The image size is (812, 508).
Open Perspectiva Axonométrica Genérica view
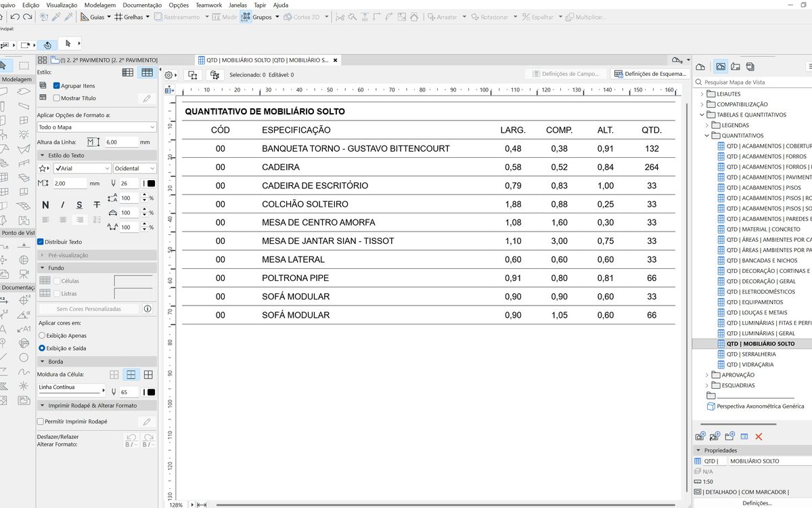[x=755, y=406]
